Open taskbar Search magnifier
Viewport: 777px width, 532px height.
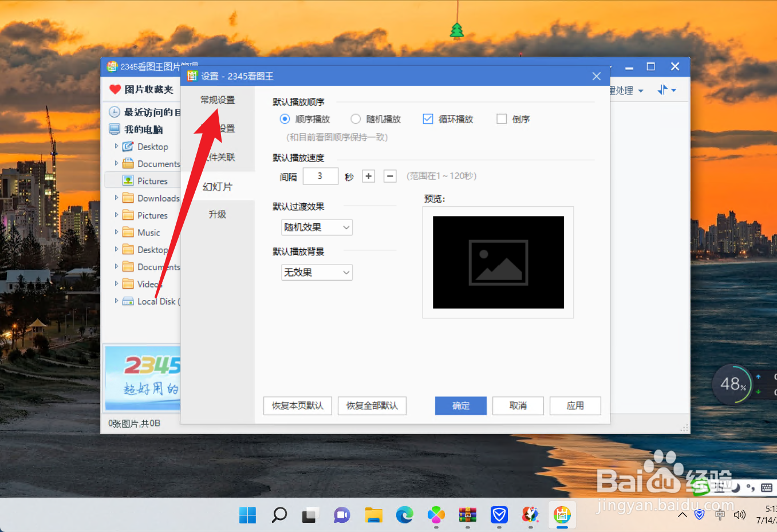(279, 515)
